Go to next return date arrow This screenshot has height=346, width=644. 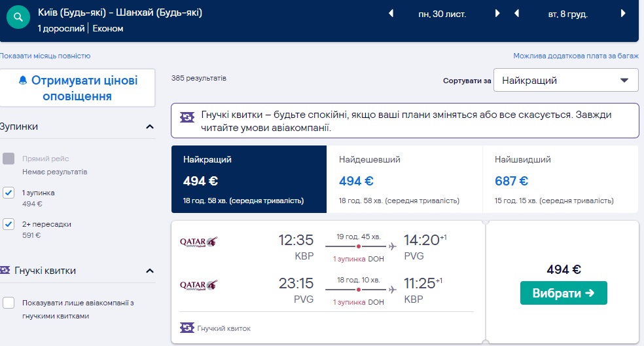click(x=622, y=13)
